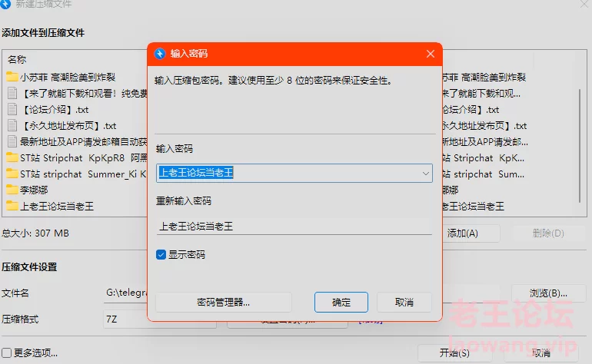Enable the 更多选项 checkbox

click(x=6, y=353)
